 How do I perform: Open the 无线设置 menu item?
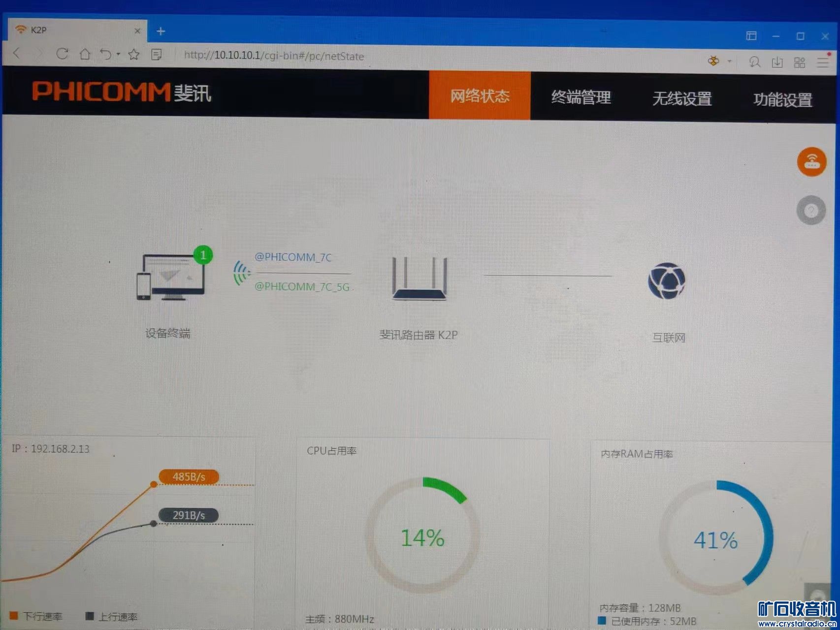[x=682, y=99]
